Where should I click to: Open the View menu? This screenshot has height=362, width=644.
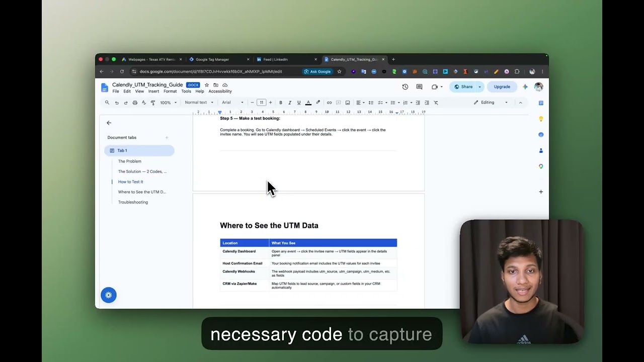point(139,92)
